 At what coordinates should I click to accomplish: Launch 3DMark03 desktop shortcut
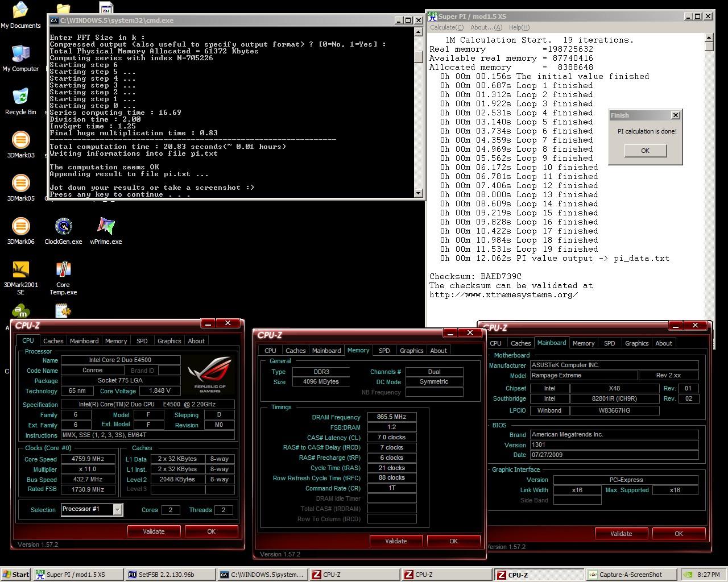[x=20, y=144]
